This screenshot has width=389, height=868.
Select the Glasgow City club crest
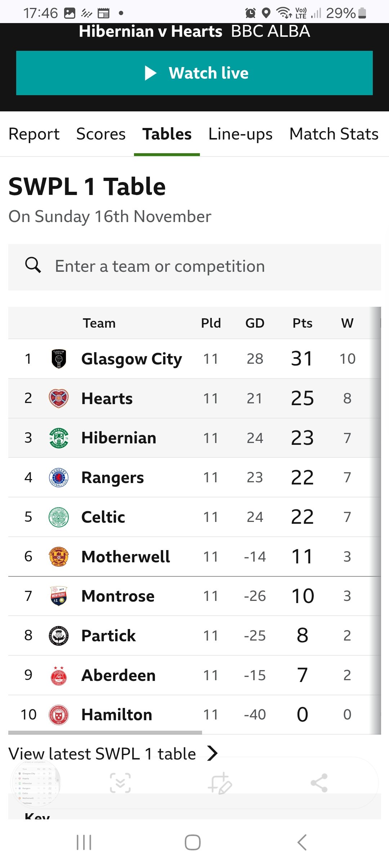click(59, 358)
